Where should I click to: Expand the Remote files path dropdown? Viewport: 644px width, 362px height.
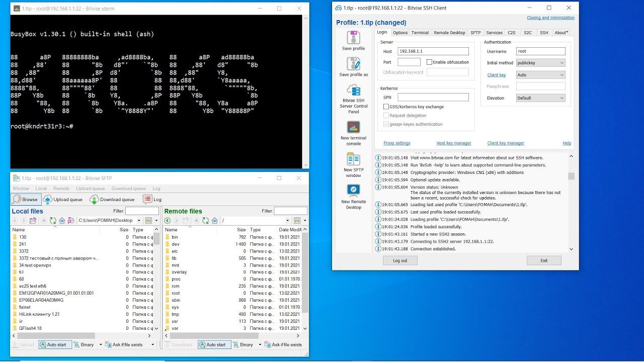(x=288, y=220)
